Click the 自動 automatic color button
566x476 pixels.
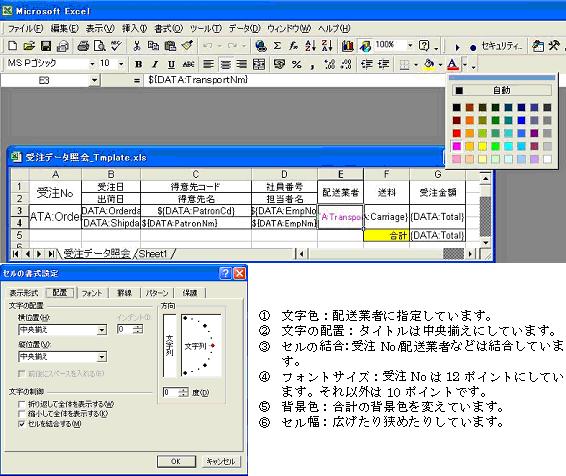click(502, 90)
